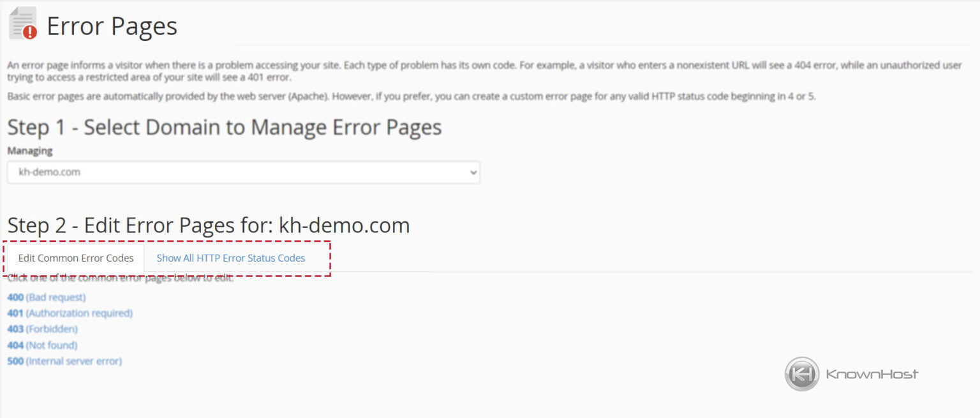Click the dropdown chevron beside kh-demo.com
This screenshot has width=980, height=418.
click(473, 172)
